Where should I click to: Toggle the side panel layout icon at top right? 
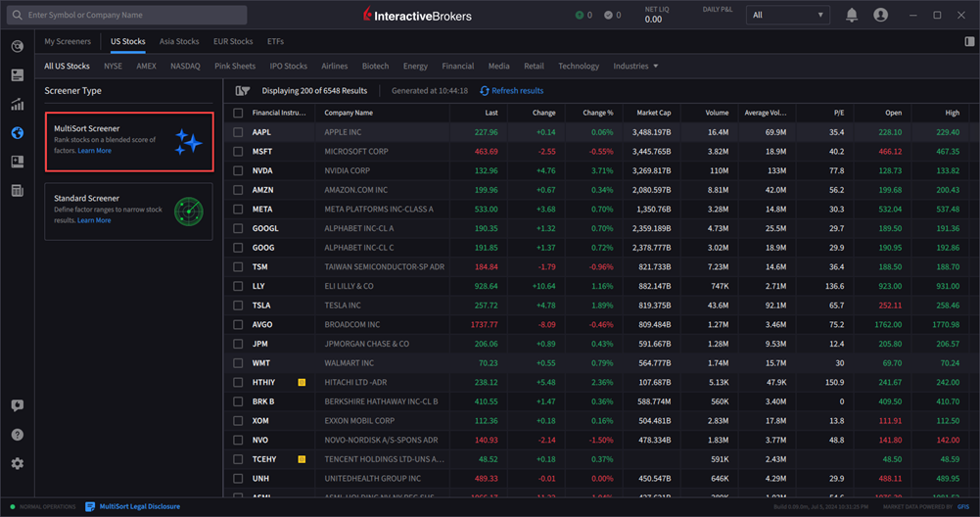click(x=969, y=41)
